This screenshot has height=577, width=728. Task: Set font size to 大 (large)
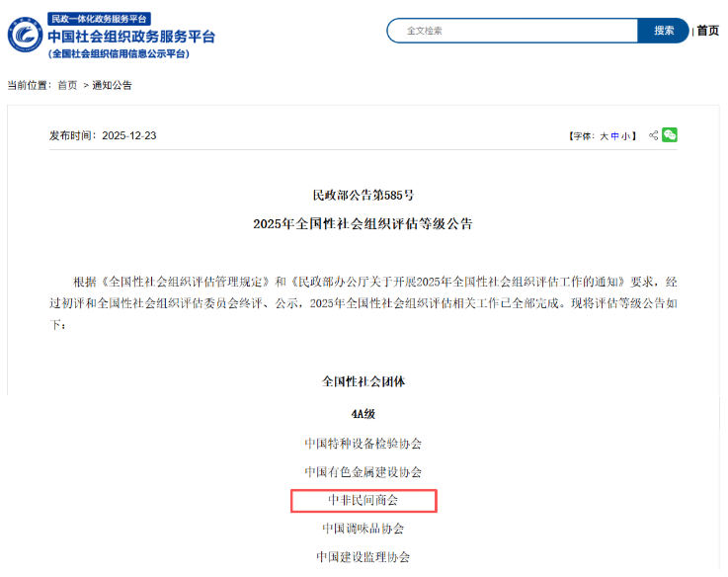605,136
